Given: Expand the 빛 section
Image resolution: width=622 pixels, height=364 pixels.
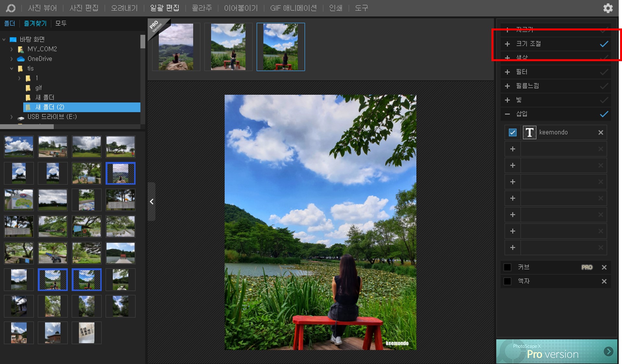Looking at the screenshot, I should click(x=507, y=100).
